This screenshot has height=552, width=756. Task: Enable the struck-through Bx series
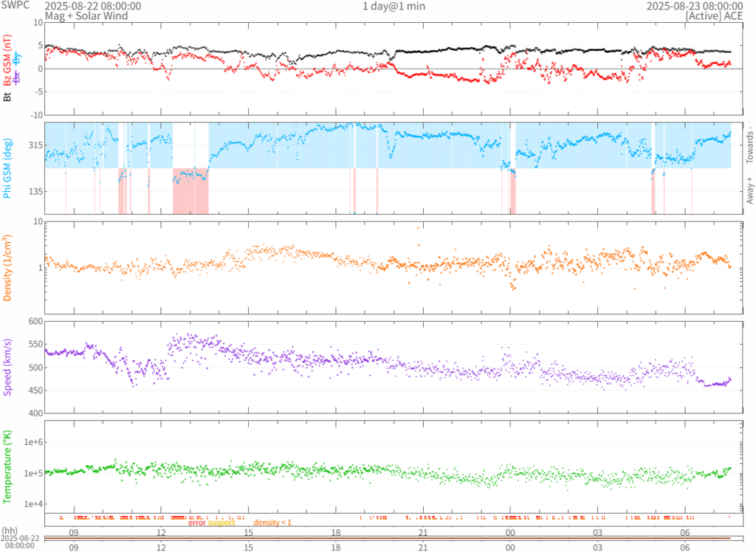[x=17, y=77]
